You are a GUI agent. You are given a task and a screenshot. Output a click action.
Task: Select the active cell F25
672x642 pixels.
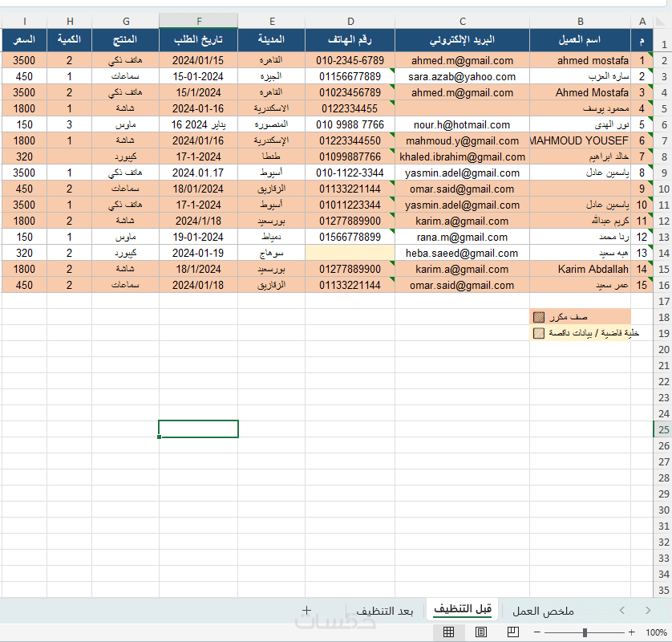(198, 429)
